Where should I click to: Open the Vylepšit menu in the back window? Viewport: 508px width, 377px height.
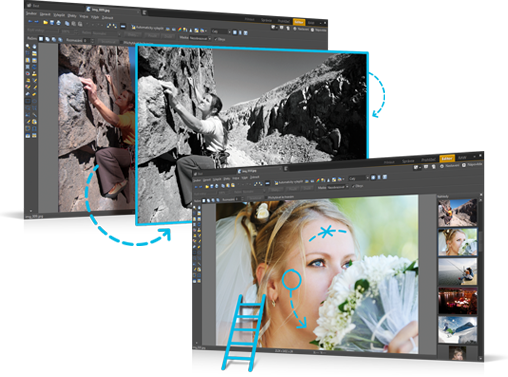tap(59, 15)
